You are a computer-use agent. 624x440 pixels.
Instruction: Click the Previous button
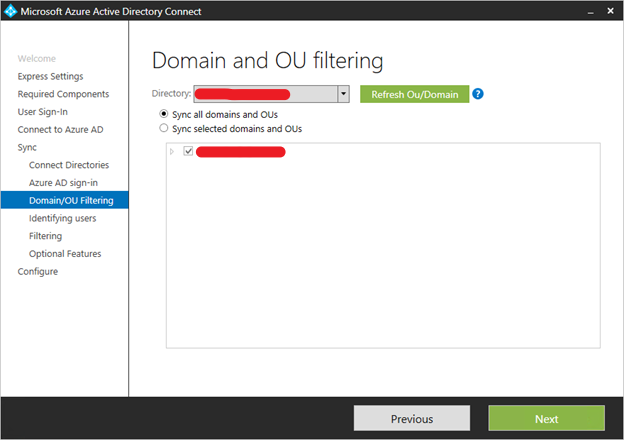coord(412,418)
